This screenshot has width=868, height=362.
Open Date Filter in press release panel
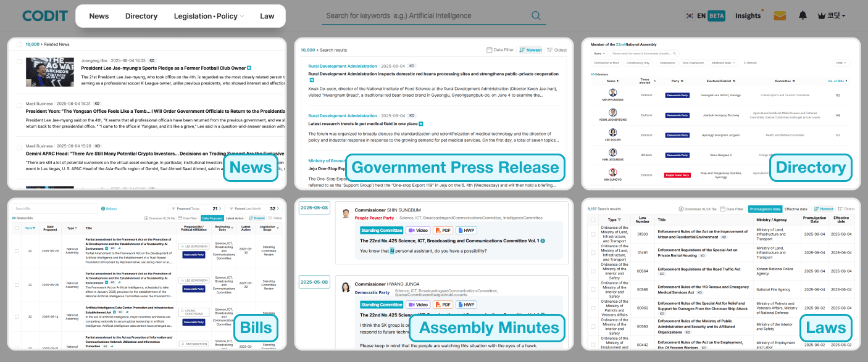click(499, 50)
